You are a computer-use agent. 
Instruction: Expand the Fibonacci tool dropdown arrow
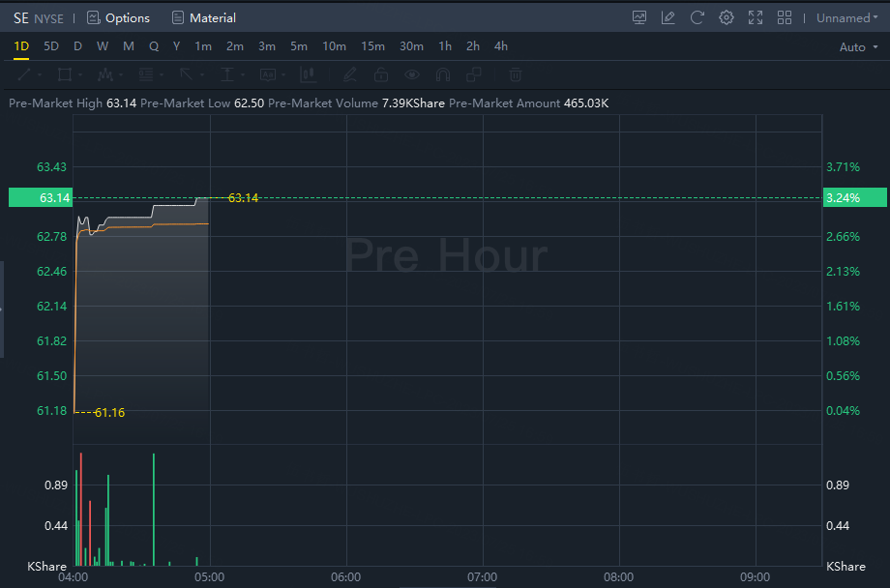click(162, 74)
